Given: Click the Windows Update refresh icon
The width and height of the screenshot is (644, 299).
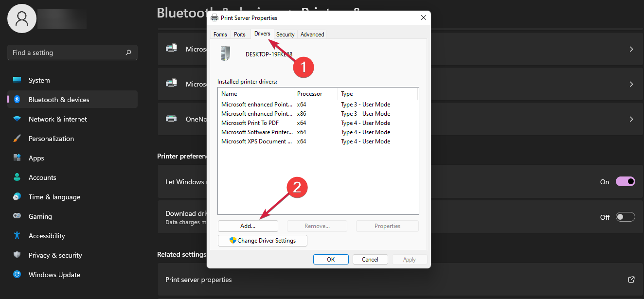Looking at the screenshot, I should 17,275.
